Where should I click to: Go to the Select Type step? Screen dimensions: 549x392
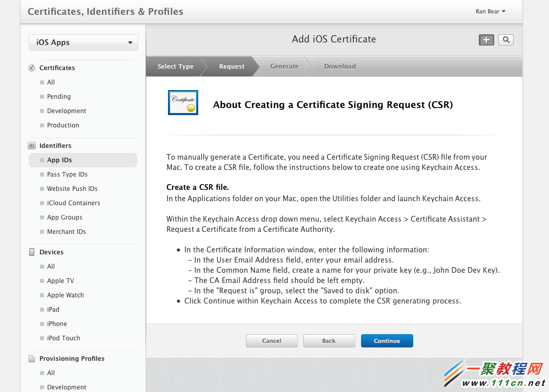[175, 67]
